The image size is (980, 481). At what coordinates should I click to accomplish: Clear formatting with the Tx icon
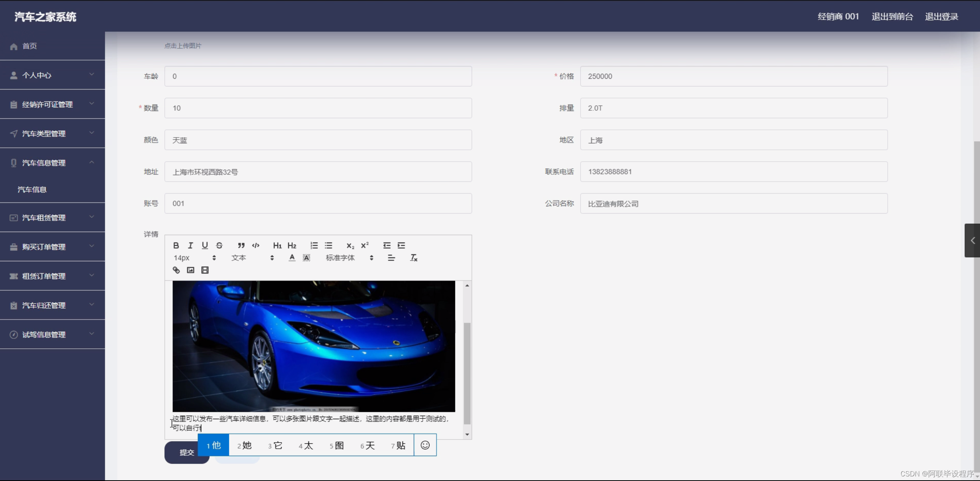(x=413, y=258)
